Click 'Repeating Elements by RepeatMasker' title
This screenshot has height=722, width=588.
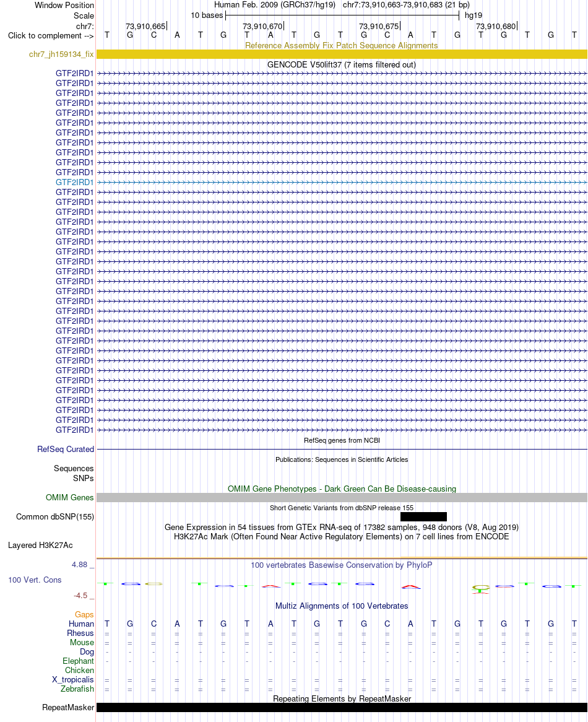(x=342, y=698)
